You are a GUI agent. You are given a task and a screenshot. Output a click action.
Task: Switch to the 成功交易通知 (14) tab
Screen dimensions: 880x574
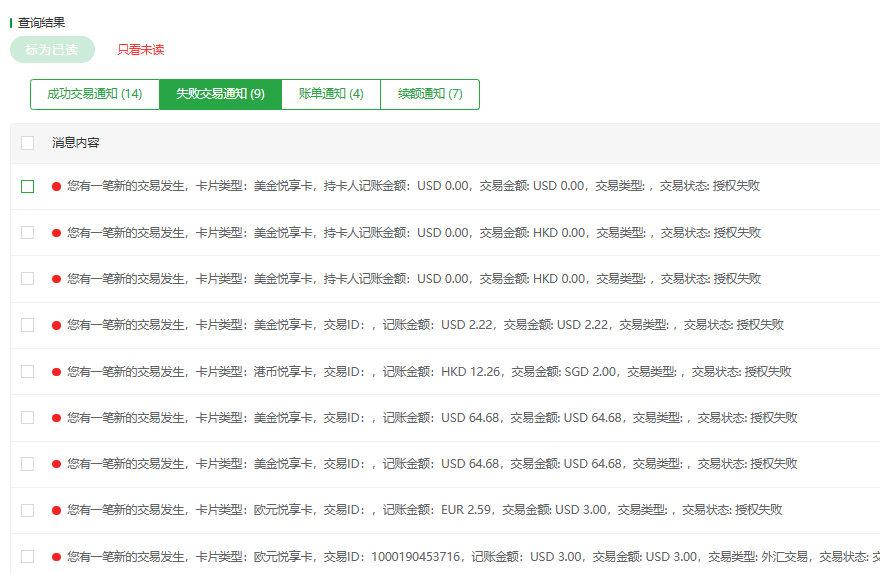(95, 94)
